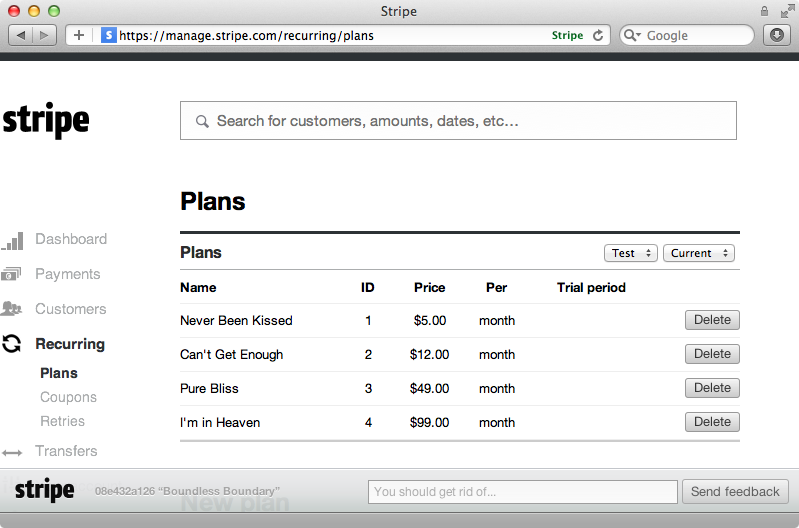Click the Recurring circular arrows icon
The height and width of the screenshot is (528, 799).
[11, 344]
